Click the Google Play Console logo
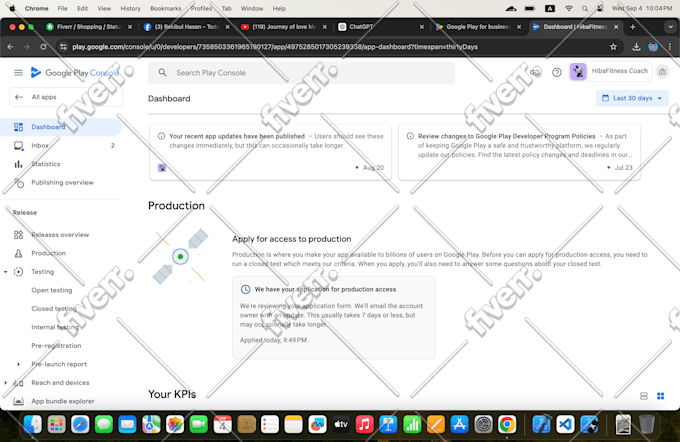This screenshot has height=442, width=680. [x=75, y=72]
